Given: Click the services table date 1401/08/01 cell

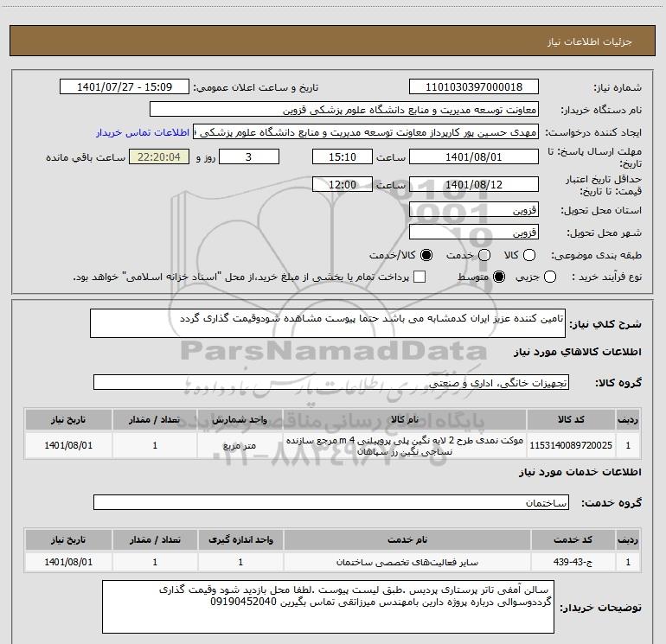Looking at the screenshot, I should pos(68,562).
